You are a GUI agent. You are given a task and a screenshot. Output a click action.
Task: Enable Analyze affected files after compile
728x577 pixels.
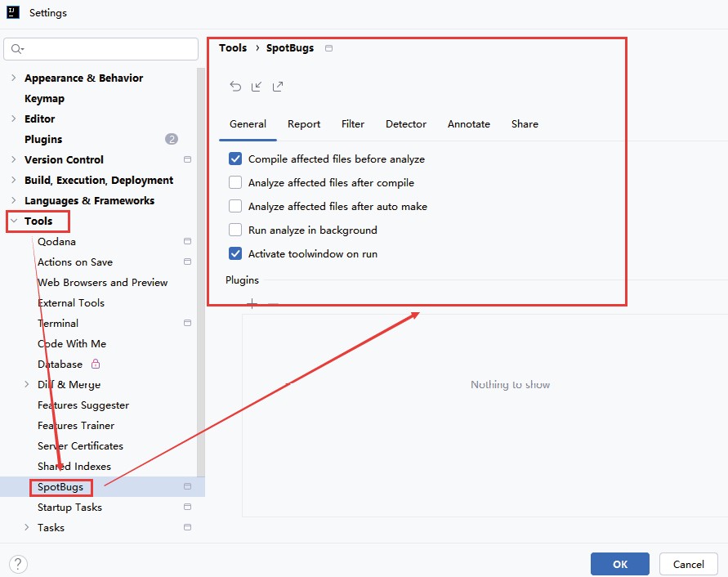click(x=235, y=182)
